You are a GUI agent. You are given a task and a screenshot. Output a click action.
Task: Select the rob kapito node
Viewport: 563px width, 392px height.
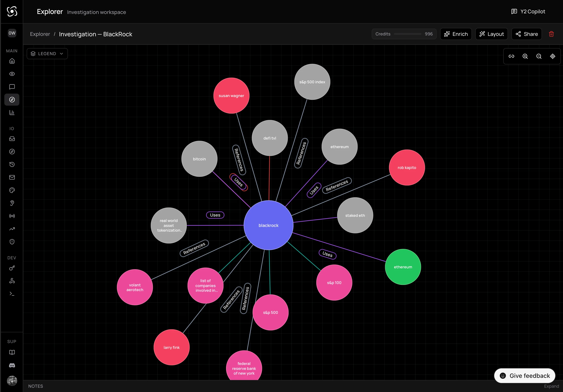[x=407, y=167]
